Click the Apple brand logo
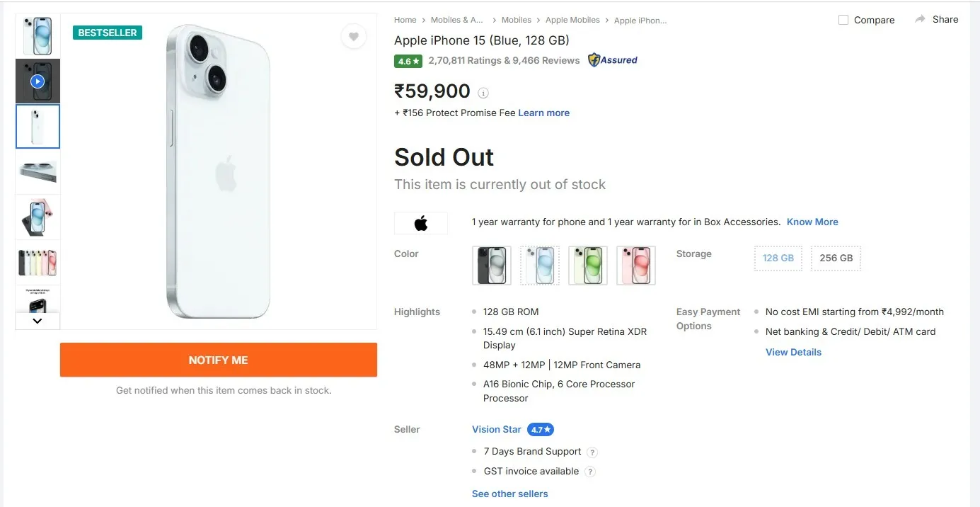This screenshot has width=980, height=507. (421, 224)
